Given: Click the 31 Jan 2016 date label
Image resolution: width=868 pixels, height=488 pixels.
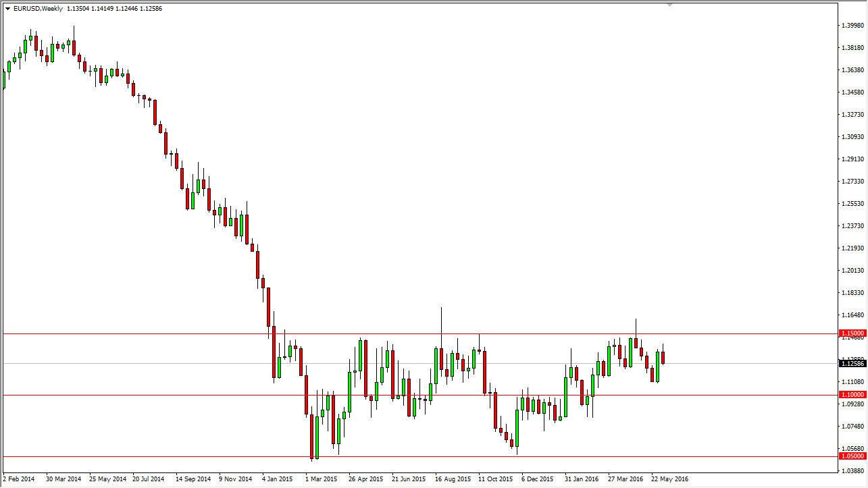Looking at the screenshot, I should pyautogui.click(x=582, y=479).
